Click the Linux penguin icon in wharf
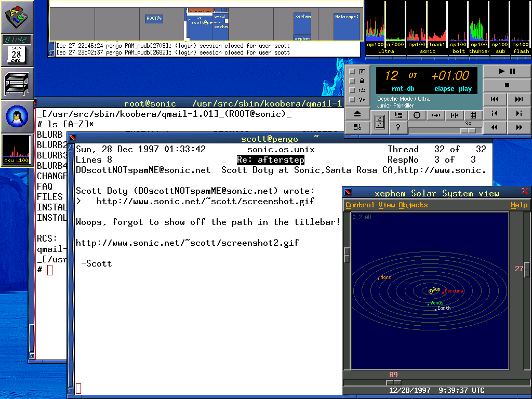The height and width of the screenshot is (399, 532). point(17,117)
